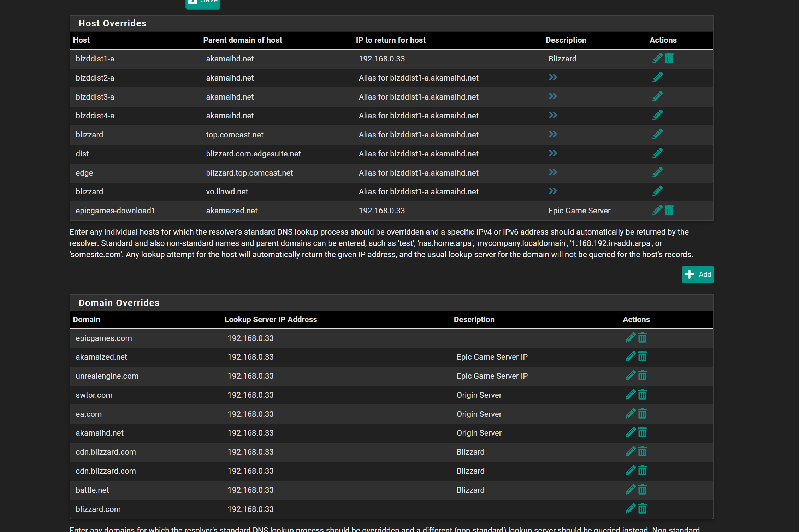Click the double-chevron icon in blzddist2-a row

[553, 77]
